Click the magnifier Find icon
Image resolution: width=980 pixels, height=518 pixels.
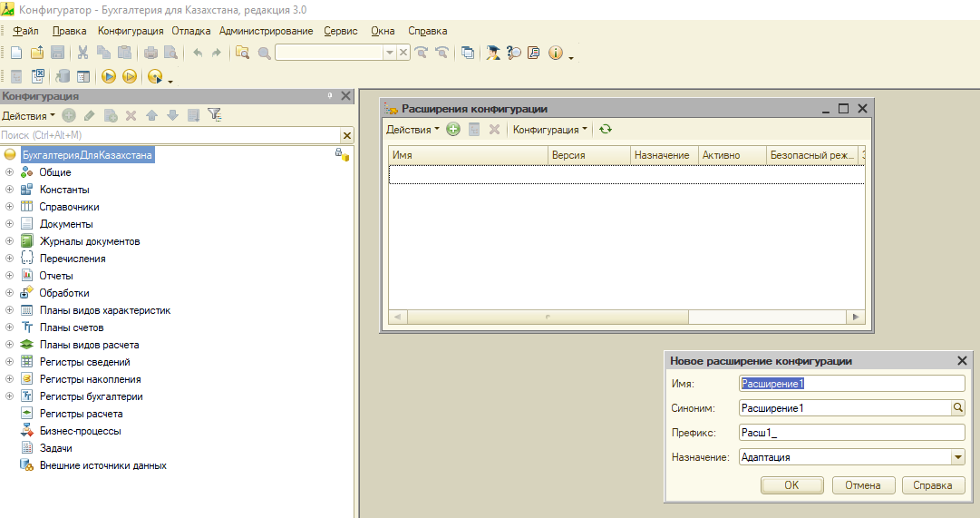click(x=264, y=54)
